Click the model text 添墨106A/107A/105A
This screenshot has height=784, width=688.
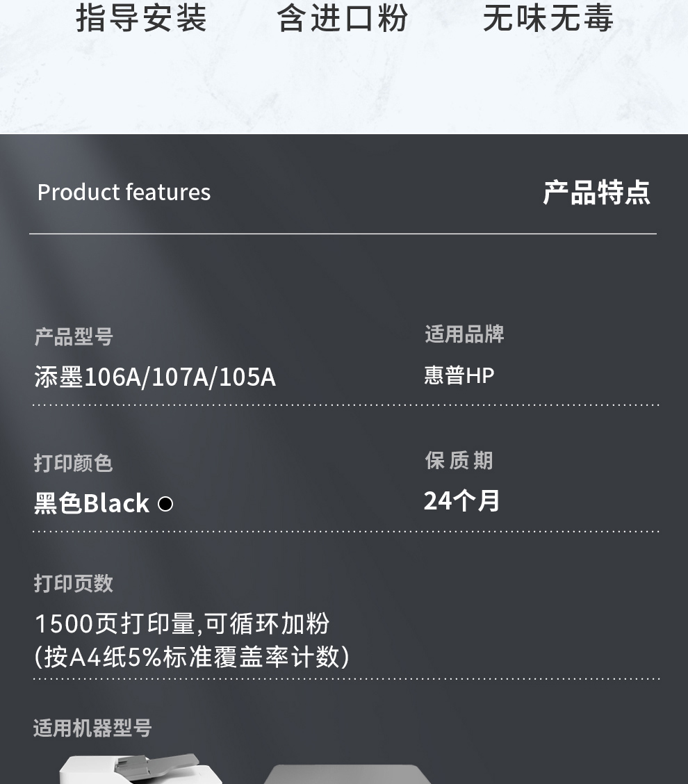[x=155, y=377]
